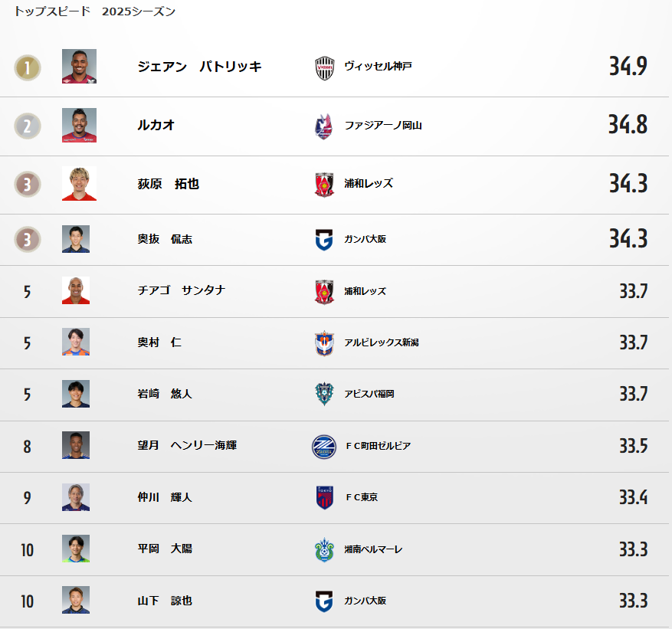Image resolution: width=672 pixels, height=629 pixels.
Task: Open 荻原 拓也 player name link
Action: pos(168,184)
